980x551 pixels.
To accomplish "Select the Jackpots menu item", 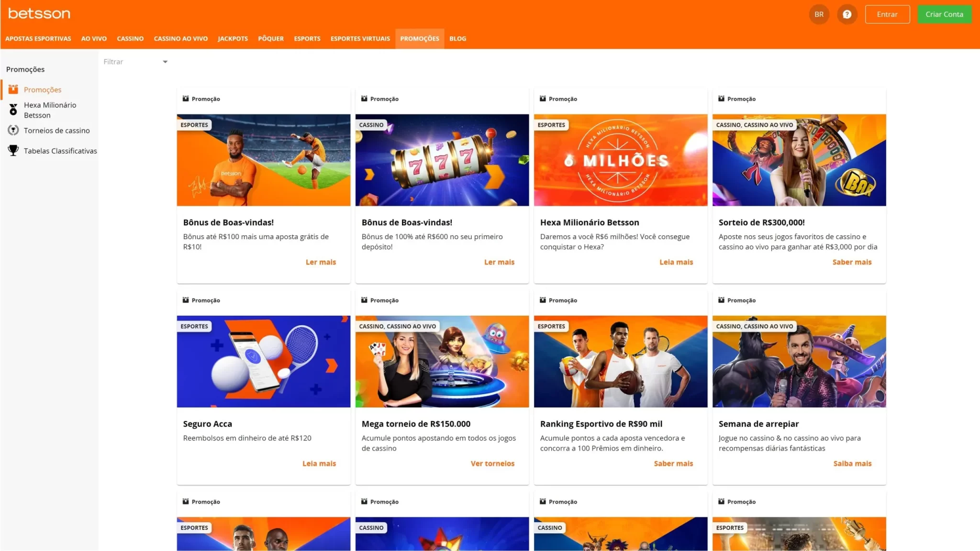I will coord(233,39).
